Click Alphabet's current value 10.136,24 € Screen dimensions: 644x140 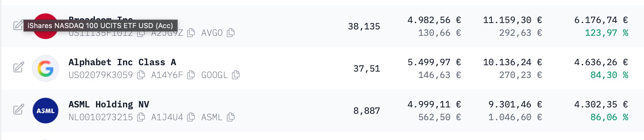click(x=512, y=62)
